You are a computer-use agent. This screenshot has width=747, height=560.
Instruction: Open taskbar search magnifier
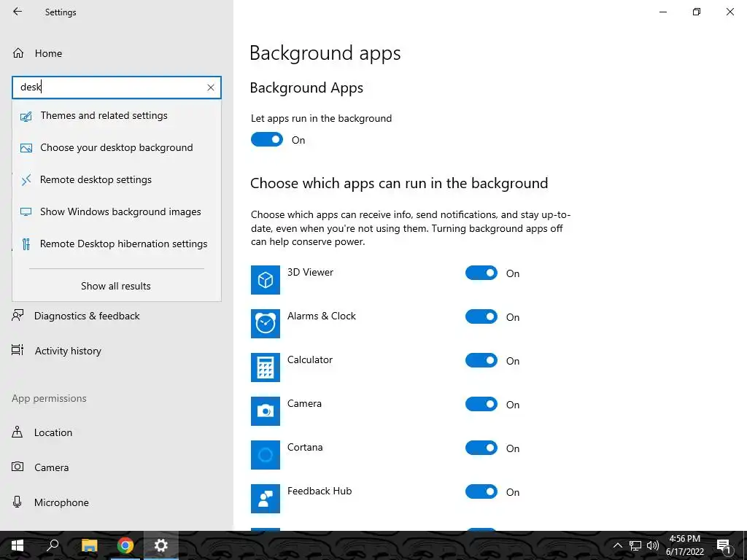(x=53, y=545)
